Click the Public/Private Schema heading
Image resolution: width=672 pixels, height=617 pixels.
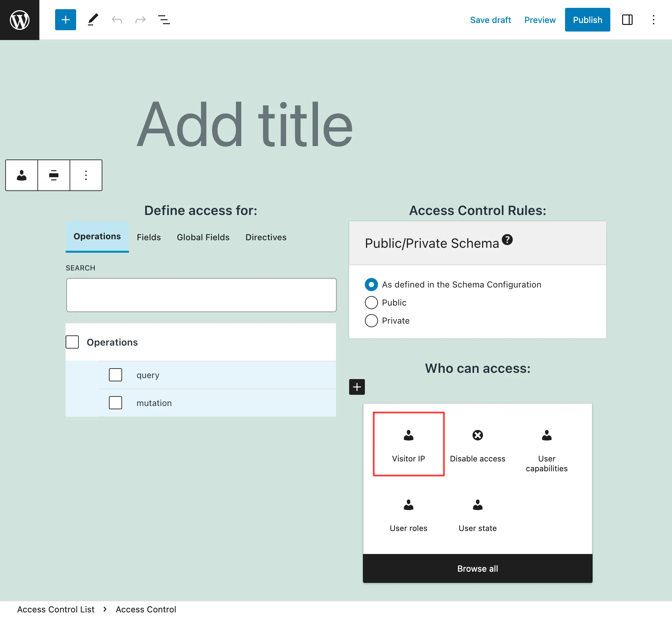click(431, 244)
